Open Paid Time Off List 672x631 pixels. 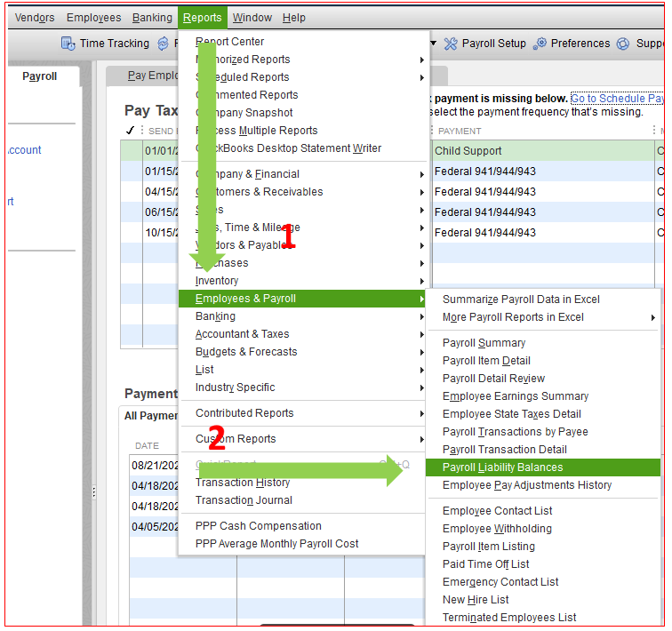[x=485, y=564]
